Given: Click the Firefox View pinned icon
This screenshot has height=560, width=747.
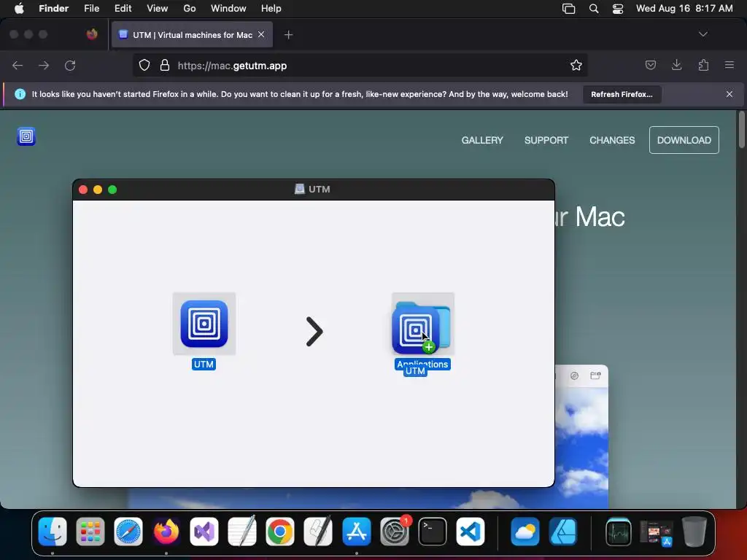Looking at the screenshot, I should [x=92, y=34].
